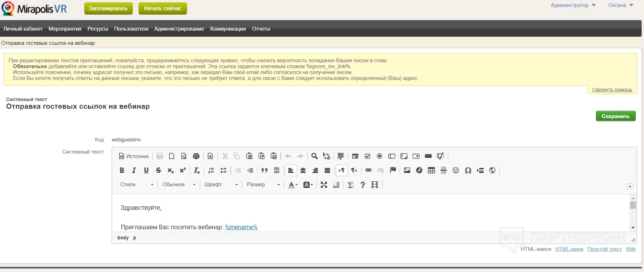Open the Мероприятия menu

pyautogui.click(x=65, y=29)
